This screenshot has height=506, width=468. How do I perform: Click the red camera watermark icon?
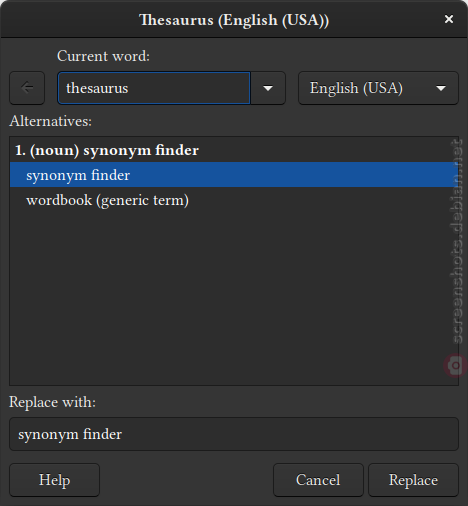(455, 366)
